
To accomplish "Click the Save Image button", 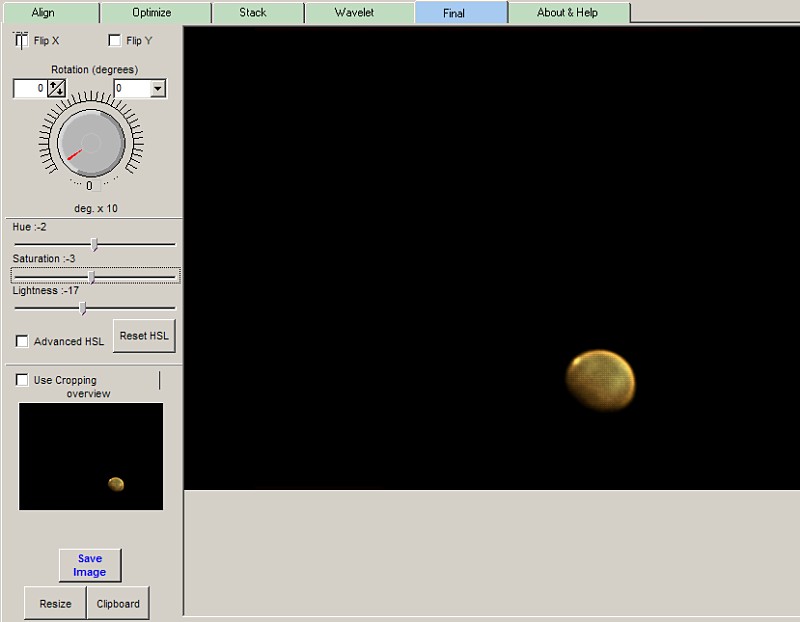I will [89, 565].
